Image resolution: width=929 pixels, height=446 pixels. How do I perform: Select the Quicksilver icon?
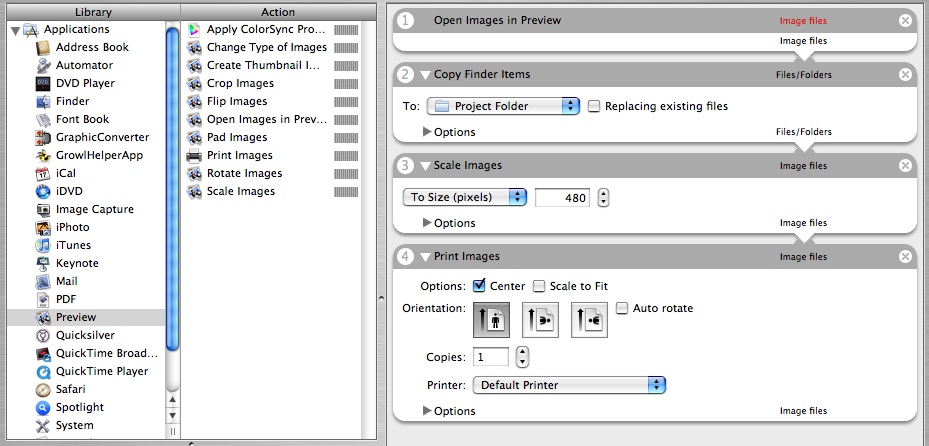[x=43, y=335]
